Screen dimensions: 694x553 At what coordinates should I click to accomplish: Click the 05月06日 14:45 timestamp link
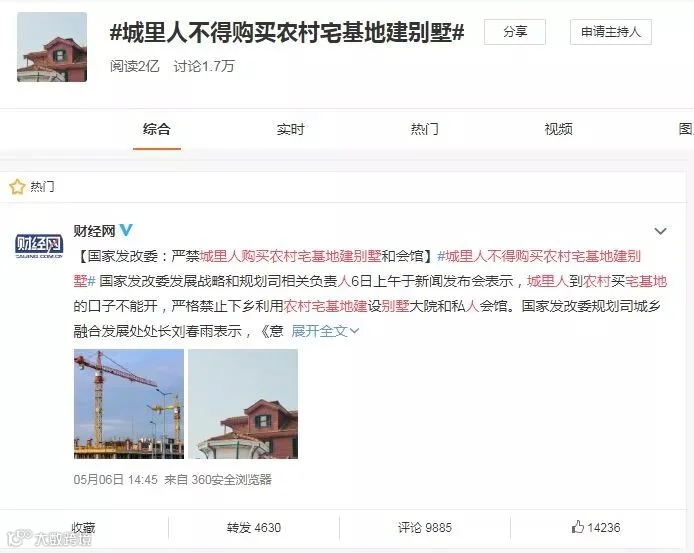[x=116, y=480]
